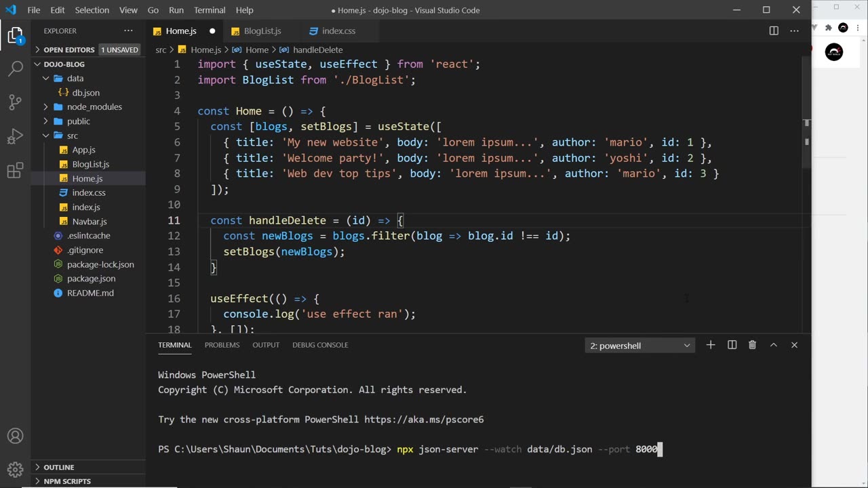Switch to the Output panel tab
This screenshot has height=488, width=868.
[x=266, y=345]
